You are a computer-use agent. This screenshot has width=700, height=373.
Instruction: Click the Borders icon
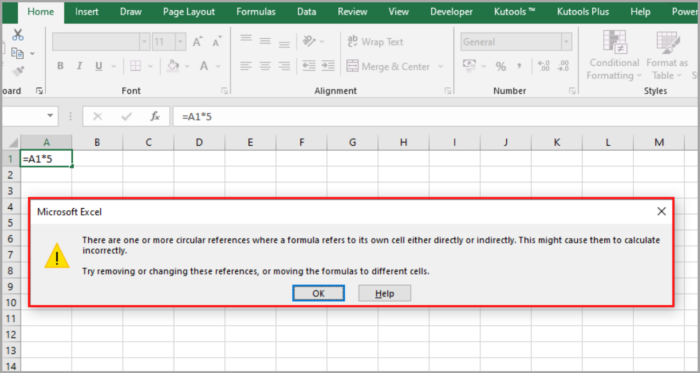(135, 66)
